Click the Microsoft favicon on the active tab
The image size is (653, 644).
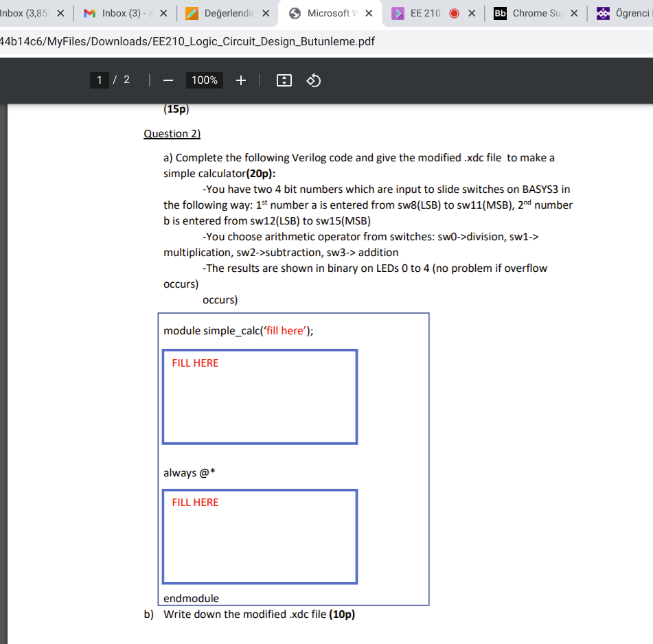click(293, 13)
